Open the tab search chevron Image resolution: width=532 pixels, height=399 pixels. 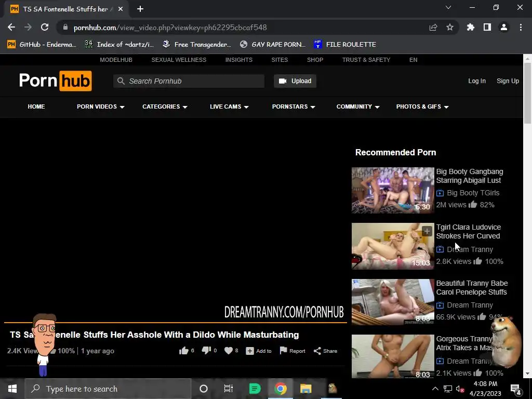click(x=448, y=7)
